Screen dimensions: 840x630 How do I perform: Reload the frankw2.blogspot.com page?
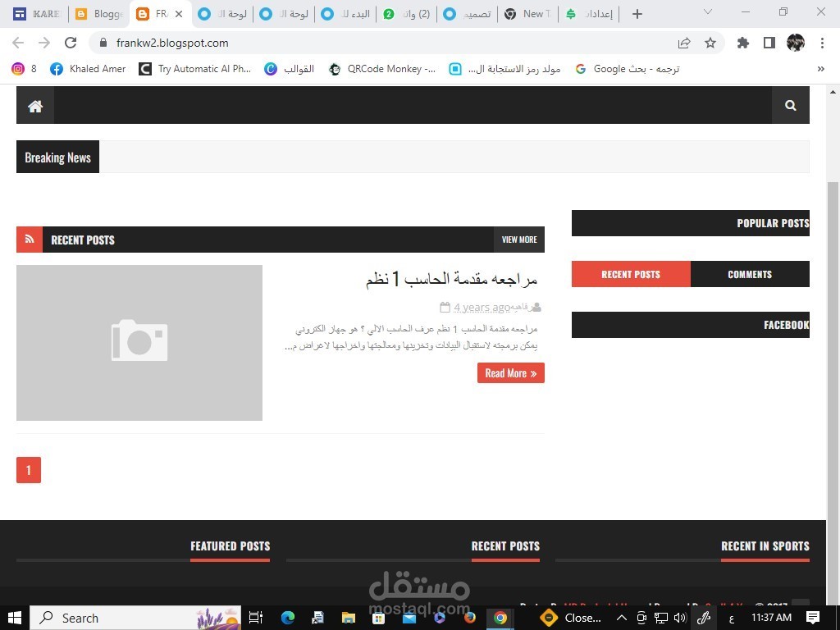coord(71,43)
